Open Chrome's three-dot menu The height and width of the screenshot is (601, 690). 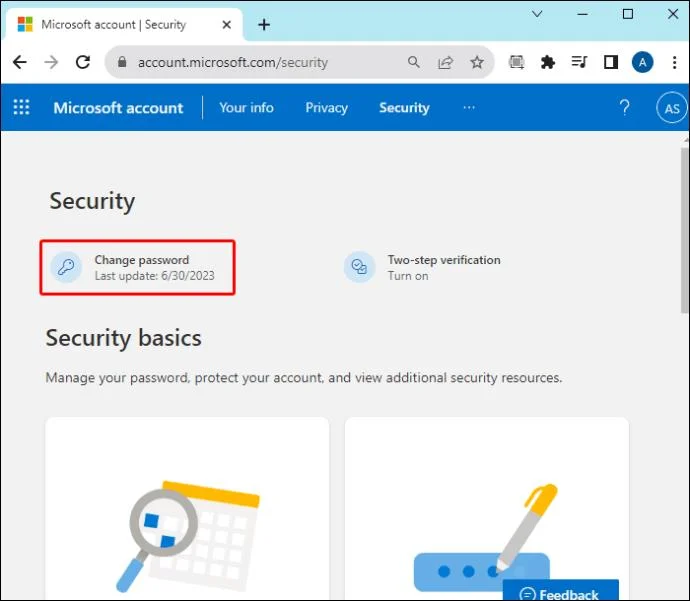[674, 62]
